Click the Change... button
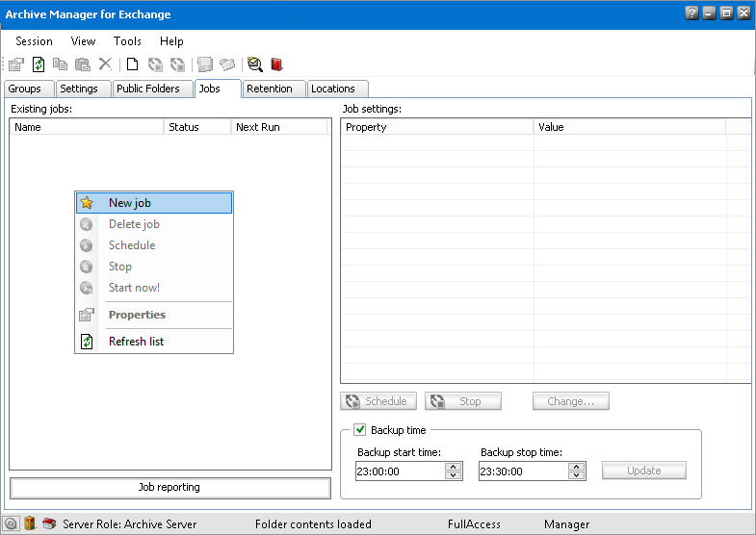This screenshot has height=535, width=756. 571,401
